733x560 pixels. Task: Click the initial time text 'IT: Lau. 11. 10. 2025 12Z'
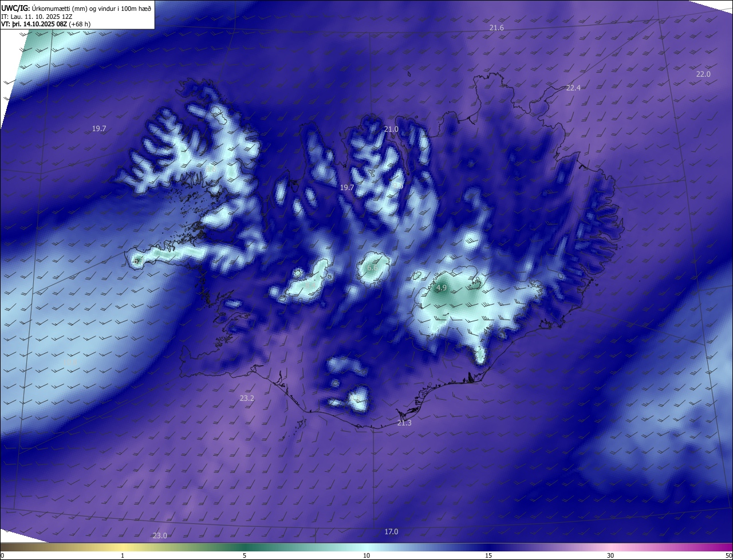click(x=37, y=17)
